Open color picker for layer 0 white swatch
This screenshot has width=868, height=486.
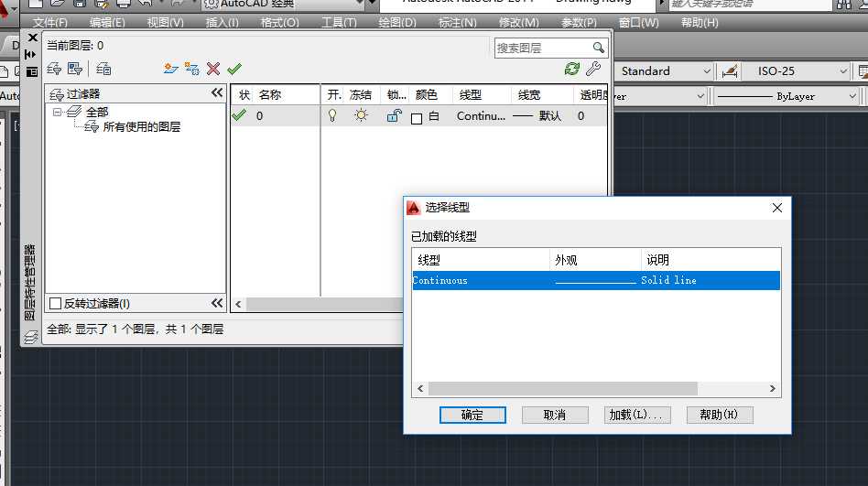pyautogui.click(x=417, y=118)
